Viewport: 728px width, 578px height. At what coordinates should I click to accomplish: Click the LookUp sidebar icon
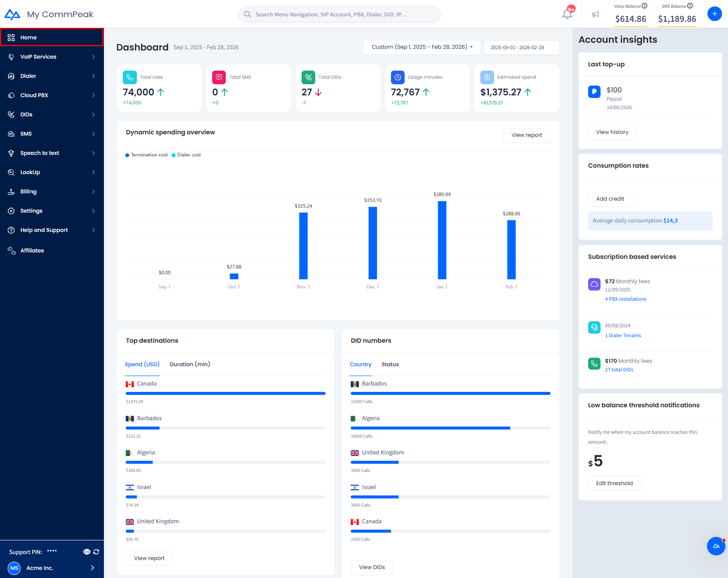click(12, 172)
